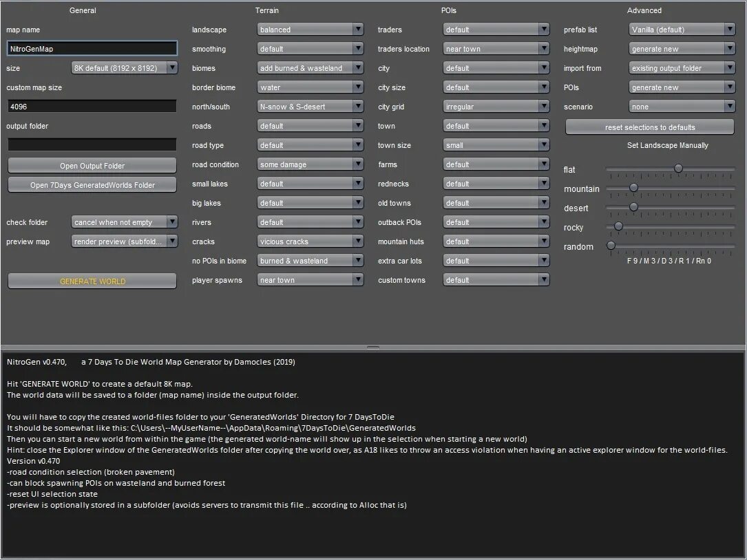Click the 'Version v0.470' log line
The width and height of the screenshot is (747, 560).
tap(33, 461)
